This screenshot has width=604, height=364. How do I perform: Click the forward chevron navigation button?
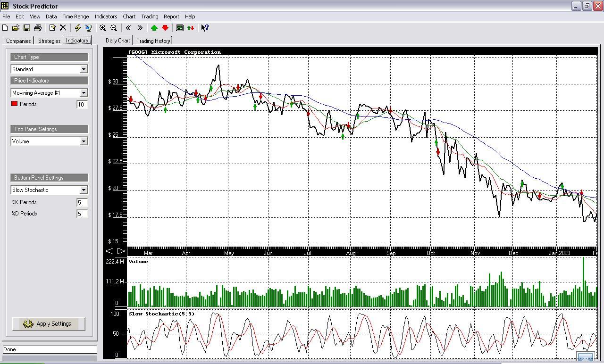140,28
